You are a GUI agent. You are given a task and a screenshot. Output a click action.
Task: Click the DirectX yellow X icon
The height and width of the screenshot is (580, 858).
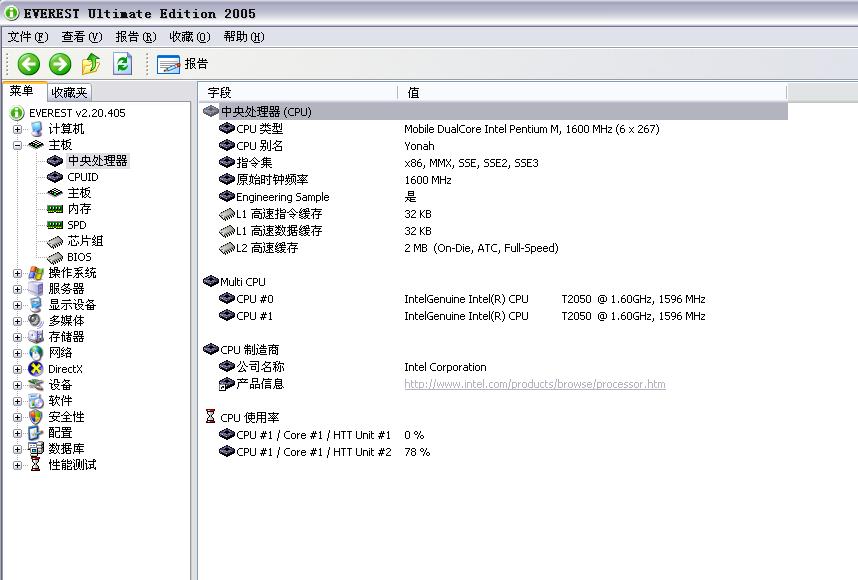coord(36,369)
